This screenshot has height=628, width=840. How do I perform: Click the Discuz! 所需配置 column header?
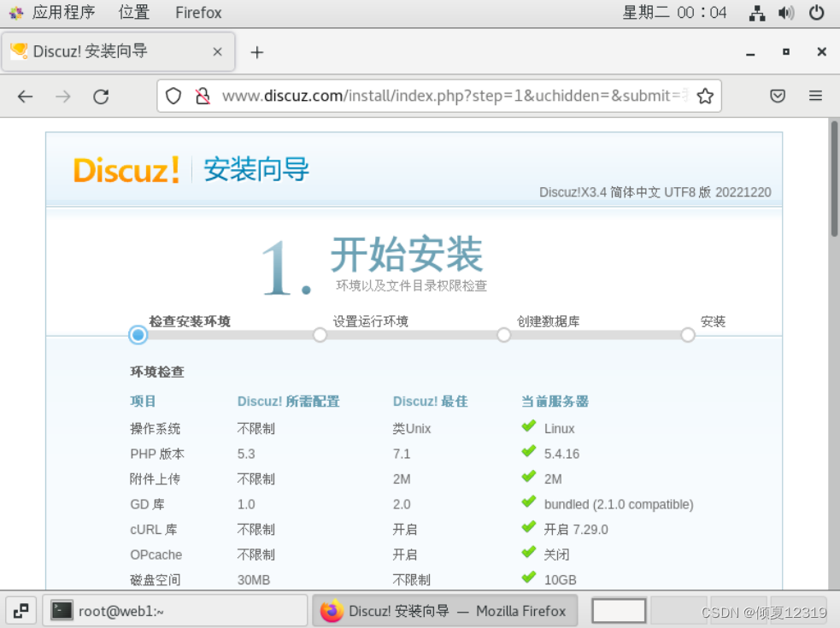[x=289, y=402]
